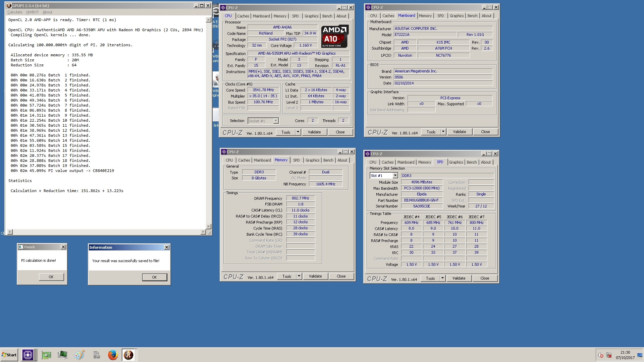Click Validate in Mainboard window
Screen dimensions: 644x362
tap(460, 132)
